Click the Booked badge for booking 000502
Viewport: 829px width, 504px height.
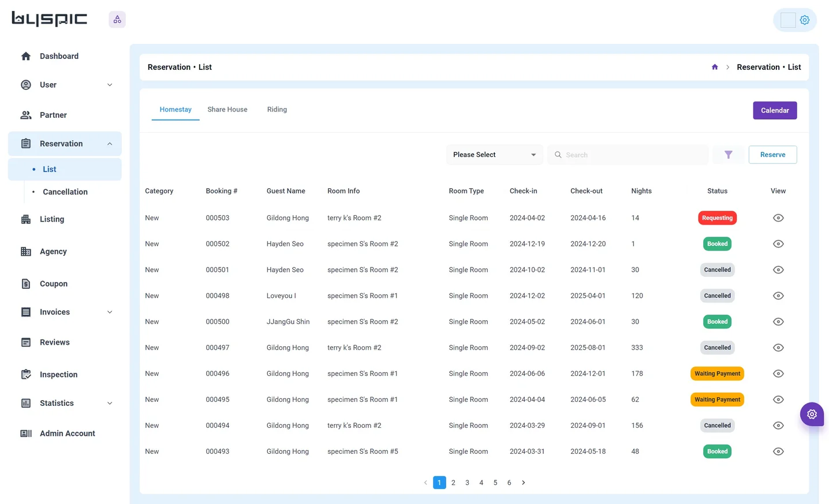pos(717,244)
